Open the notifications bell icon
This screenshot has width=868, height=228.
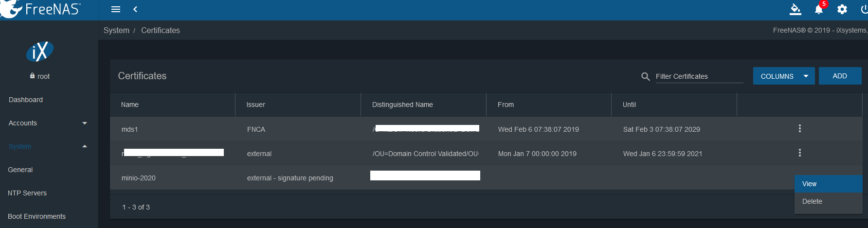point(819,9)
